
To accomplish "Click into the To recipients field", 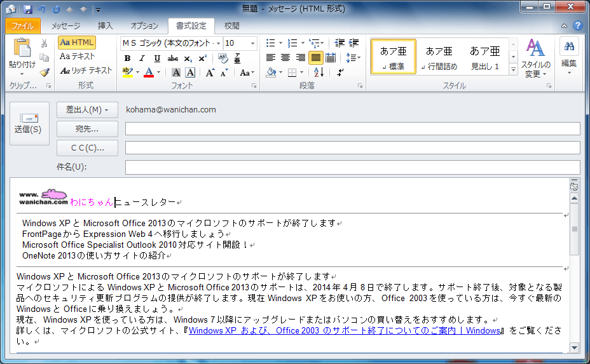I will tap(353, 128).
